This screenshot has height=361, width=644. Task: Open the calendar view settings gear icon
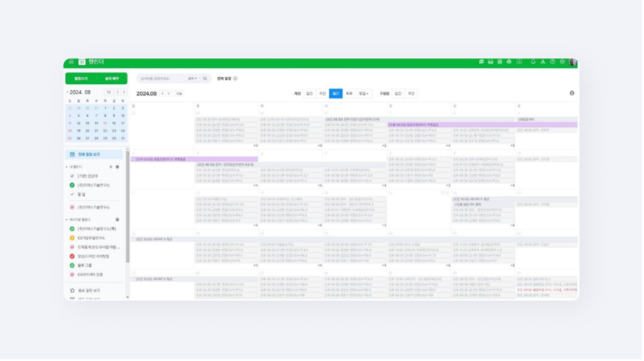pos(572,93)
